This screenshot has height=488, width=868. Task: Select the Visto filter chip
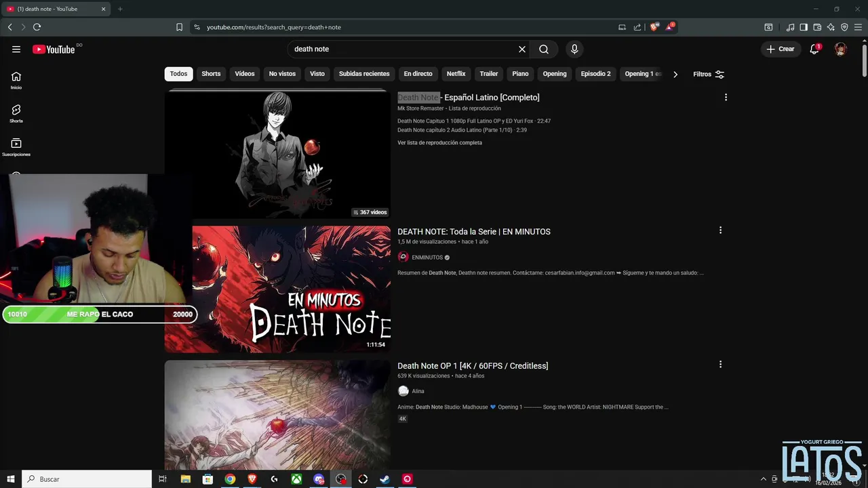point(317,74)
